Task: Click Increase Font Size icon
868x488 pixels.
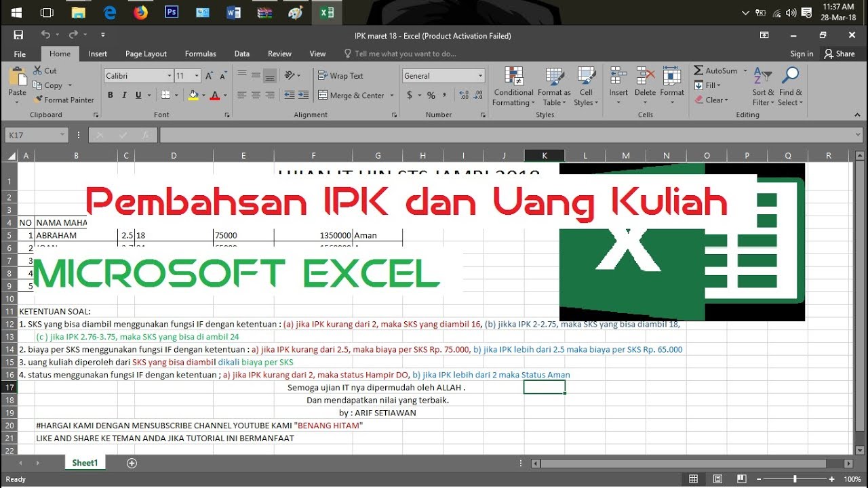Action: point(210,76)
